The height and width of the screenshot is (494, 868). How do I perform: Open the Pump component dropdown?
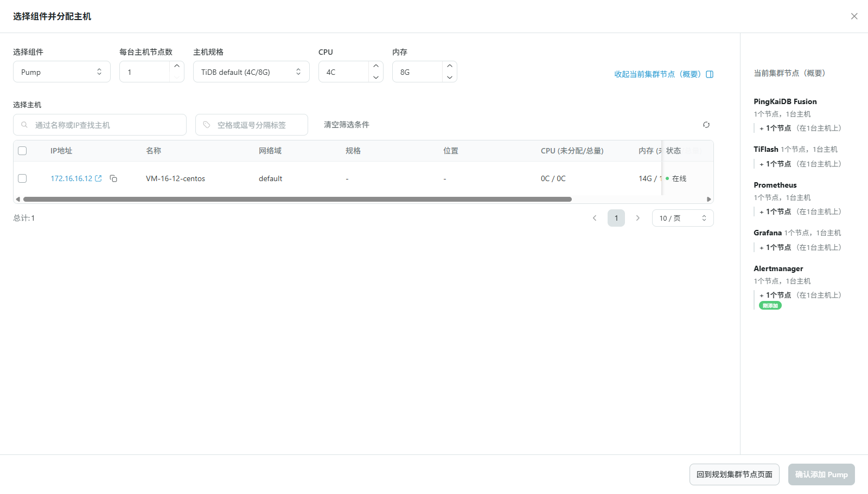[62, 72]
